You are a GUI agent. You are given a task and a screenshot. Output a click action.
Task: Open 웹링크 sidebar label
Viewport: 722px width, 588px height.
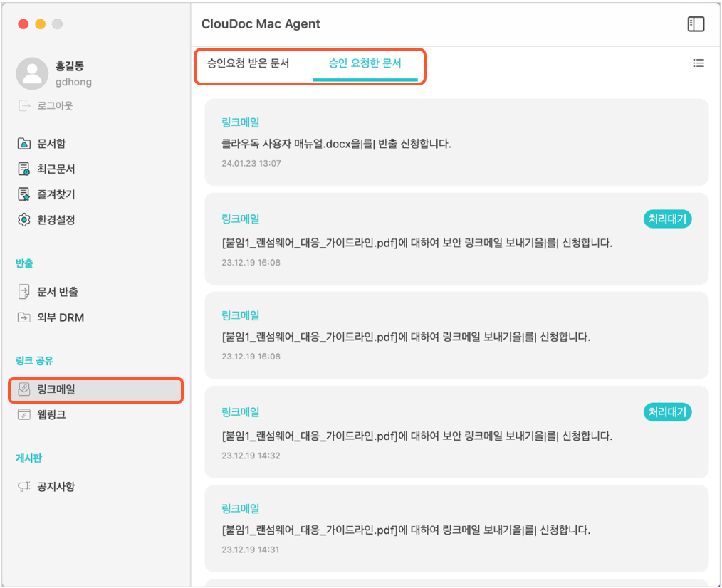[51, 414]
